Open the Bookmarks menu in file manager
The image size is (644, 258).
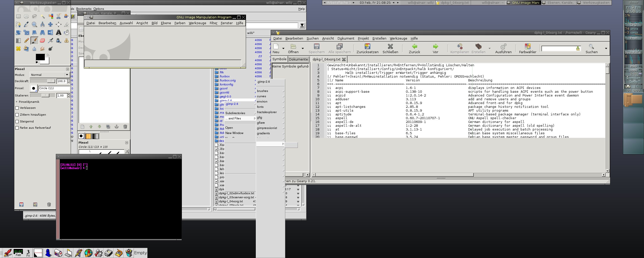(84, 9)
